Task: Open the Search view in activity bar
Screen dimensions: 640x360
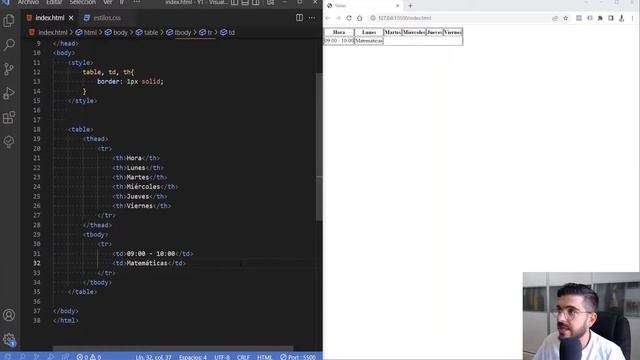Action: click(9, 44)
